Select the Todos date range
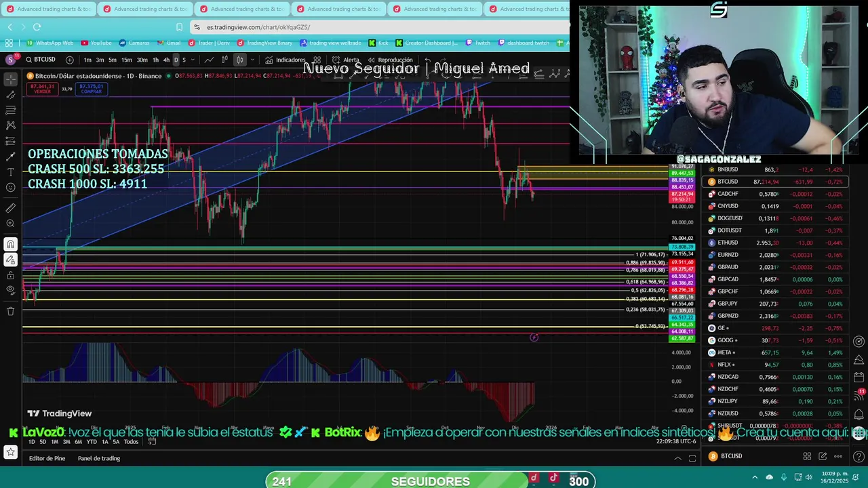This screenshot has width=868, height=488. 131,442
